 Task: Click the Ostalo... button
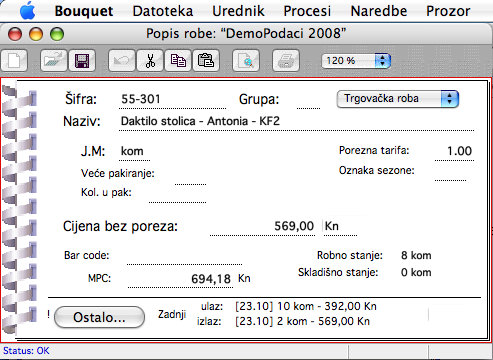pos(99,317)
